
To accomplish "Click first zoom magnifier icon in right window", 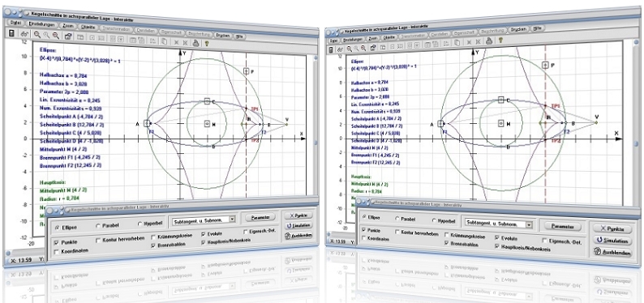I will click(x=349, y=49).
